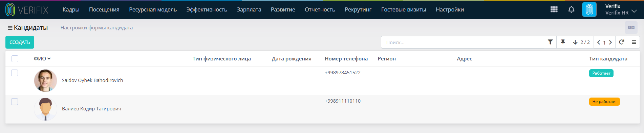Click the language translate icon
Screen dimensions: 644x133
(x=631, y=27)
